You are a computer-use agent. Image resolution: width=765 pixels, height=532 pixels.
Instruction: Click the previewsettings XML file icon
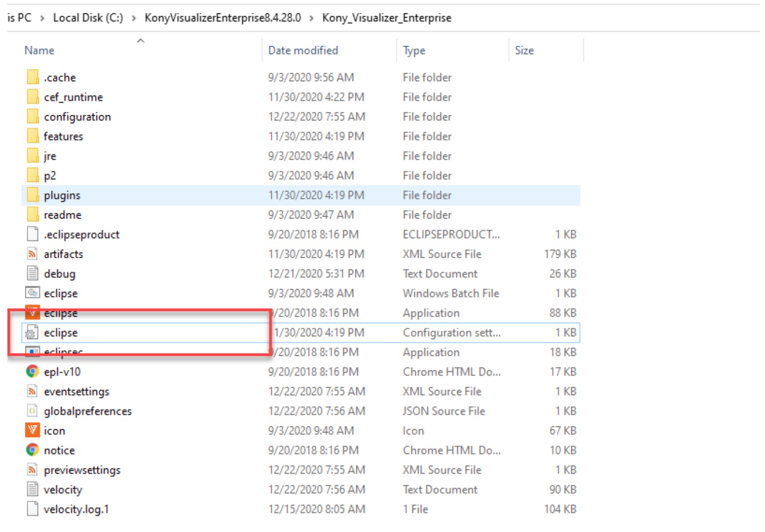32,469
